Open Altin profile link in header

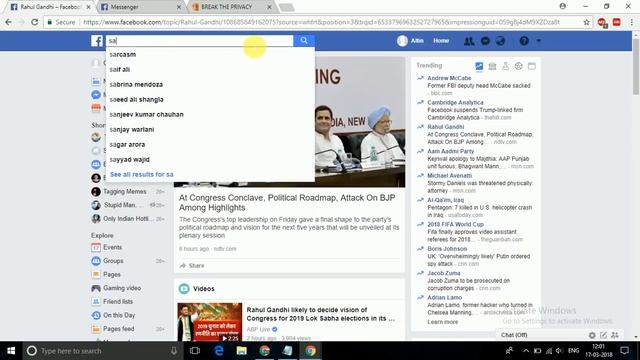pyautogui.click(x=411, y=41)
